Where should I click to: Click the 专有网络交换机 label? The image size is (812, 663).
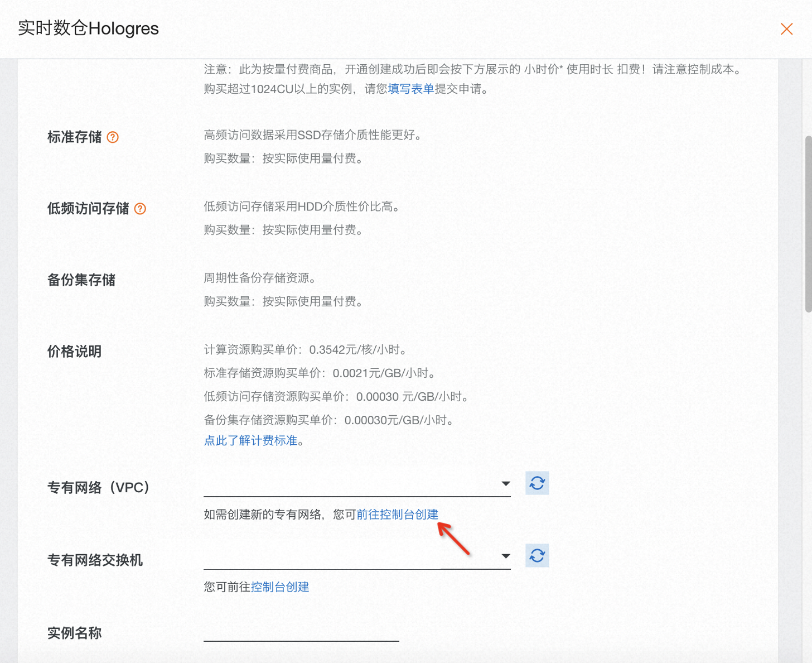click(95, 560)
